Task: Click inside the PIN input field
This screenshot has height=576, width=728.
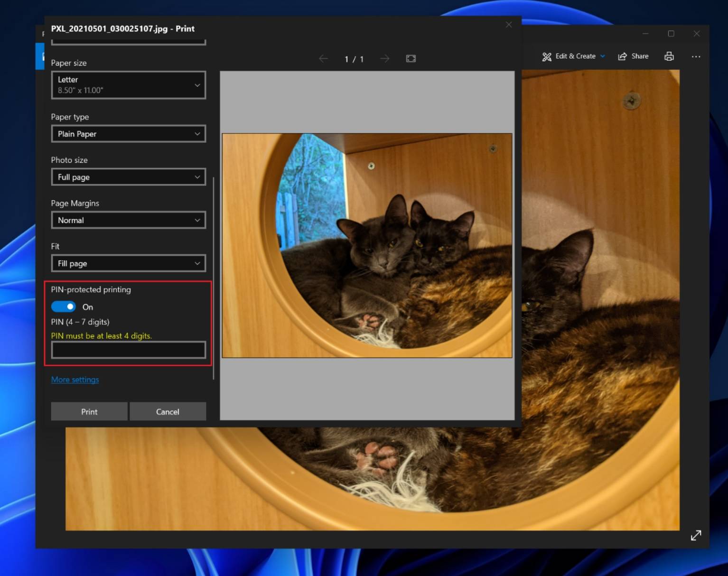Action: (128, 350)
